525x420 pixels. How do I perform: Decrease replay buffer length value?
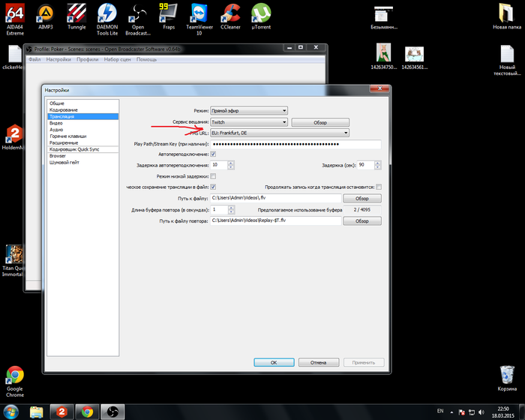tap(231, 212)
